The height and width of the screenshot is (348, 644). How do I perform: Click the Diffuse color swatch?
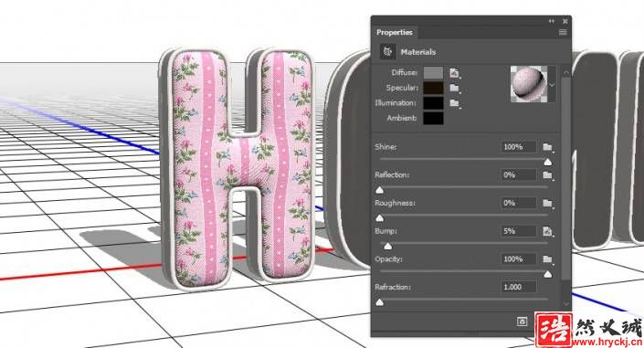pos(433,73)
